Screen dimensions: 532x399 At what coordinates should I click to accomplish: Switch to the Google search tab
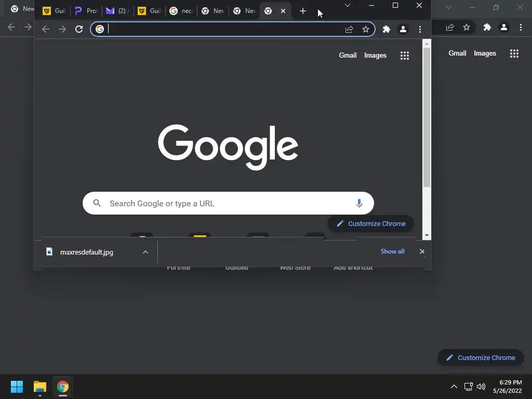coord(180,11)
